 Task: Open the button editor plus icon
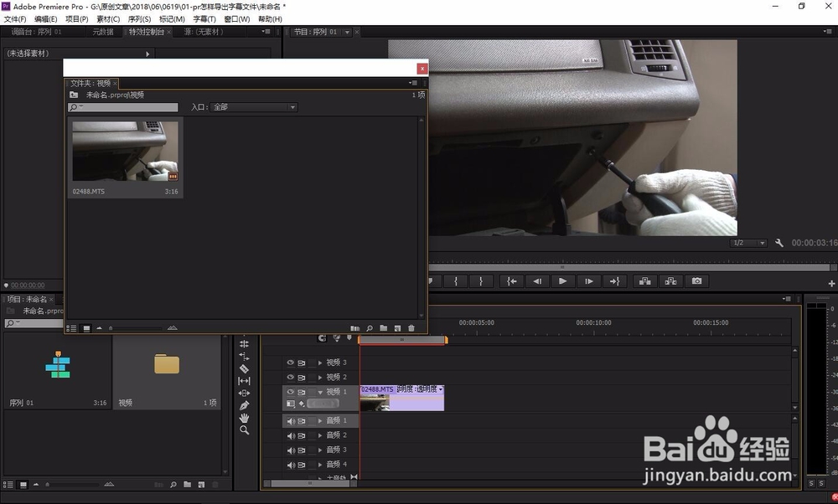click(x=831, y=284)
